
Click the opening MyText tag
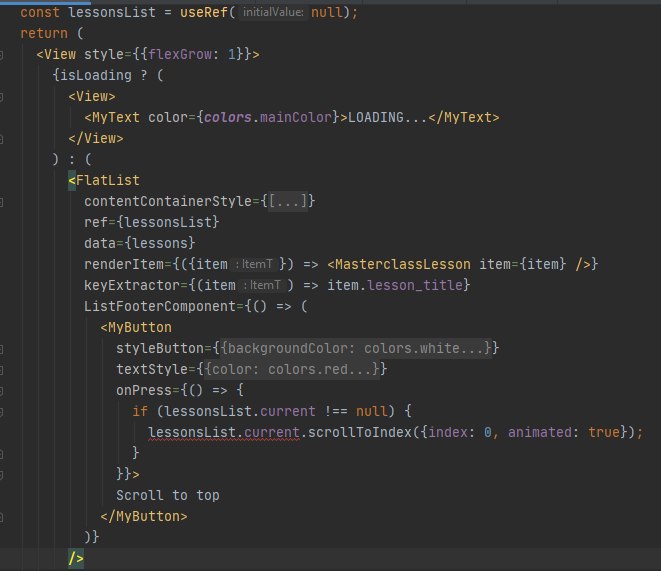click(x=112, y=118)
